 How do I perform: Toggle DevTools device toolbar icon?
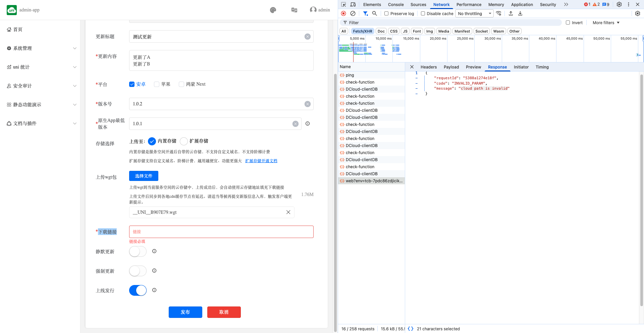coord(353,4)
